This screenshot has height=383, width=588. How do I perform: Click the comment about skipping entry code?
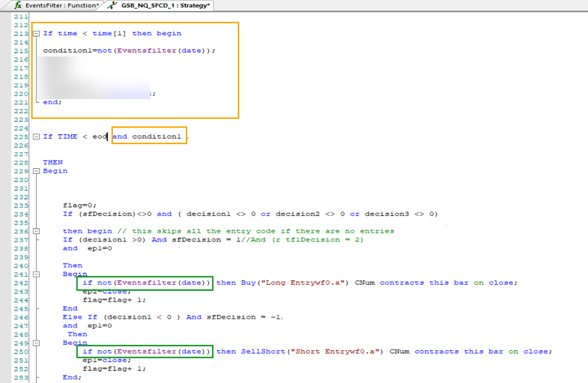(x=263, y=231)
